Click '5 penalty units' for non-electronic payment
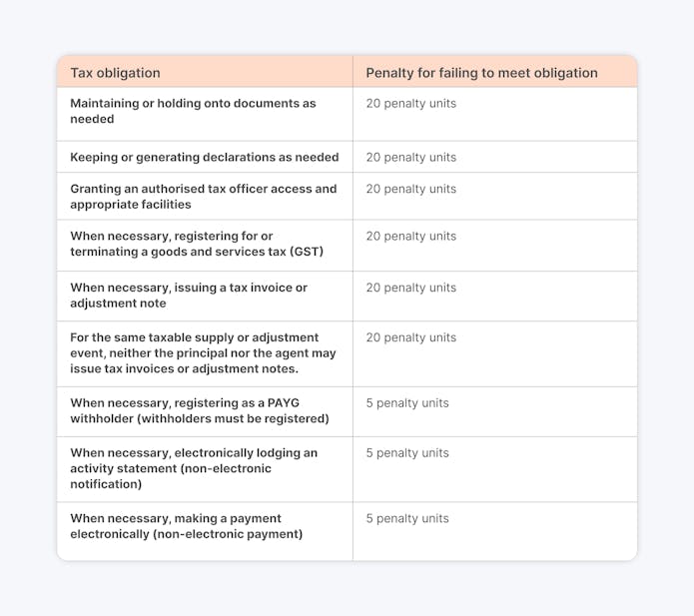Image resolution: width=694 pixels, height=616 pixels. pos(407,518)
